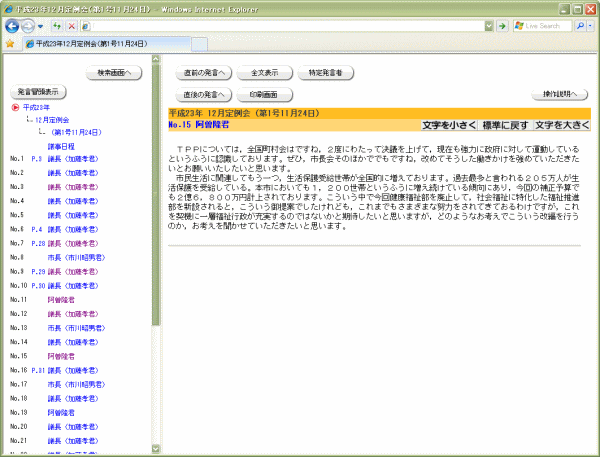Open the P.31 page link at No.16
The height and width of the screenshot is (457, 600).
click(x=38, y=370)
